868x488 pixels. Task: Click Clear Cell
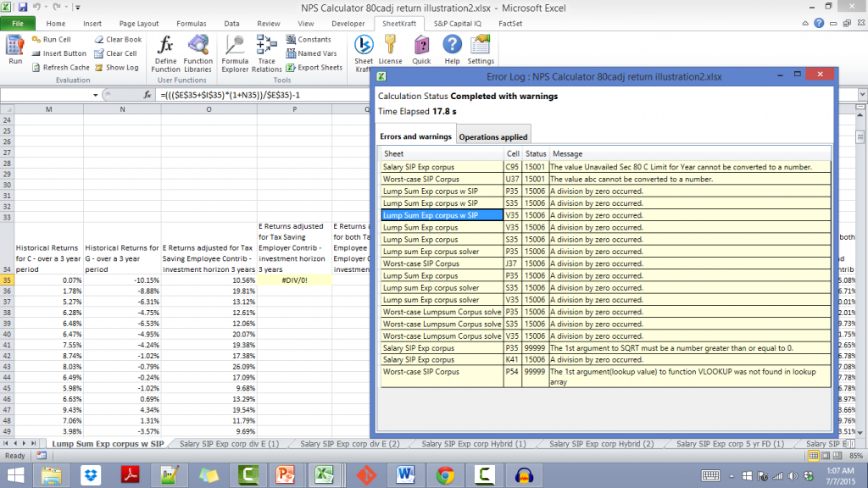(115, 53)
